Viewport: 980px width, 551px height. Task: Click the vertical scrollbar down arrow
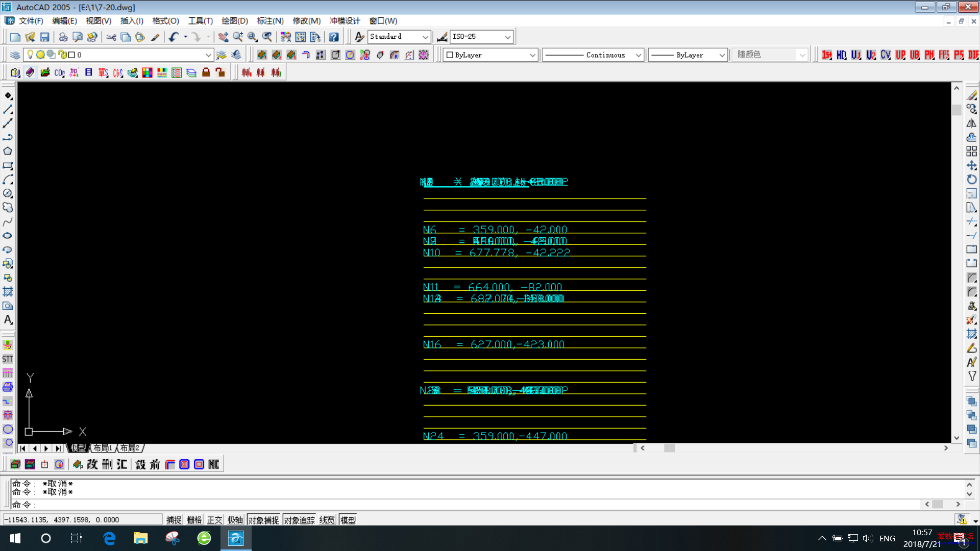(x=957, y=438)
